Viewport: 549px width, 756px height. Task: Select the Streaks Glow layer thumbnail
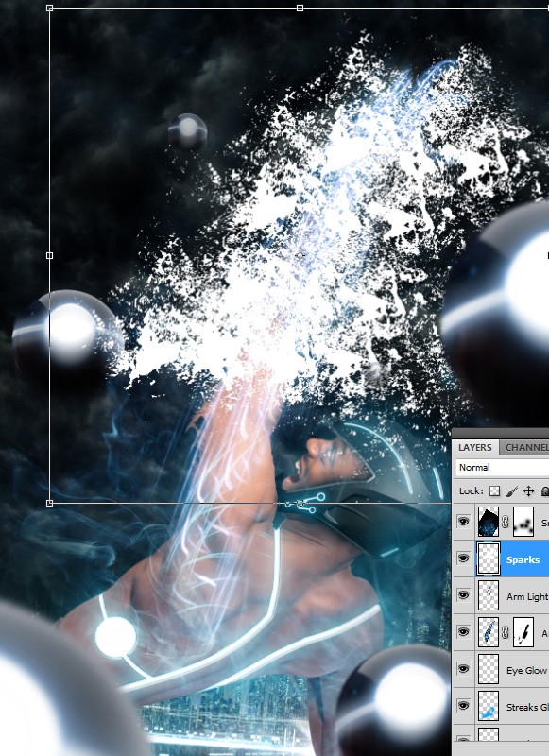(x=488, y=706)
